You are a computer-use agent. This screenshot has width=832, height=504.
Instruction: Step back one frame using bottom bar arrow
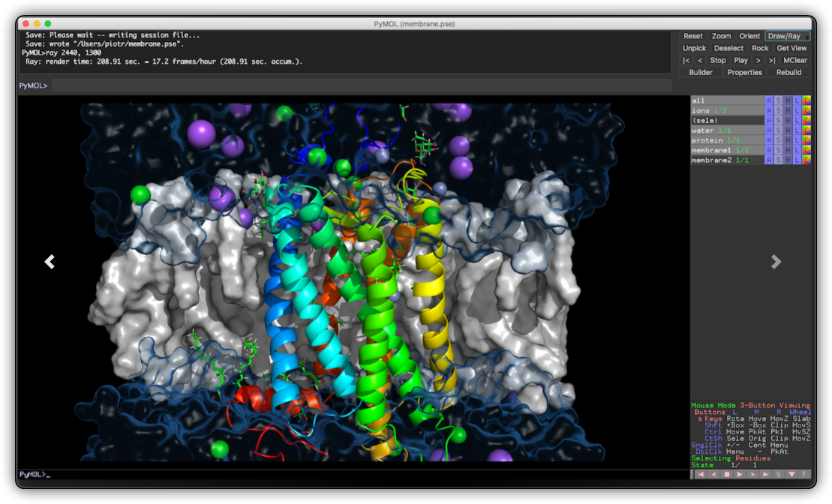tap(713, 474)
